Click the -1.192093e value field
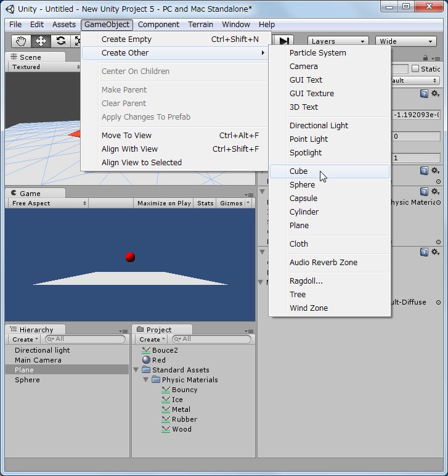 click(416, 115)
